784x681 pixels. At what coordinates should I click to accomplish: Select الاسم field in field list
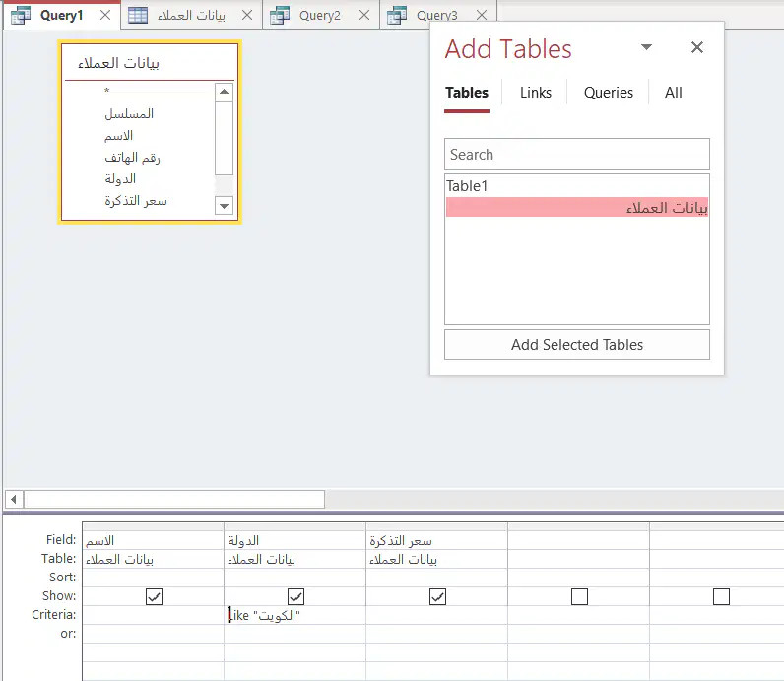tap(118, 136)
